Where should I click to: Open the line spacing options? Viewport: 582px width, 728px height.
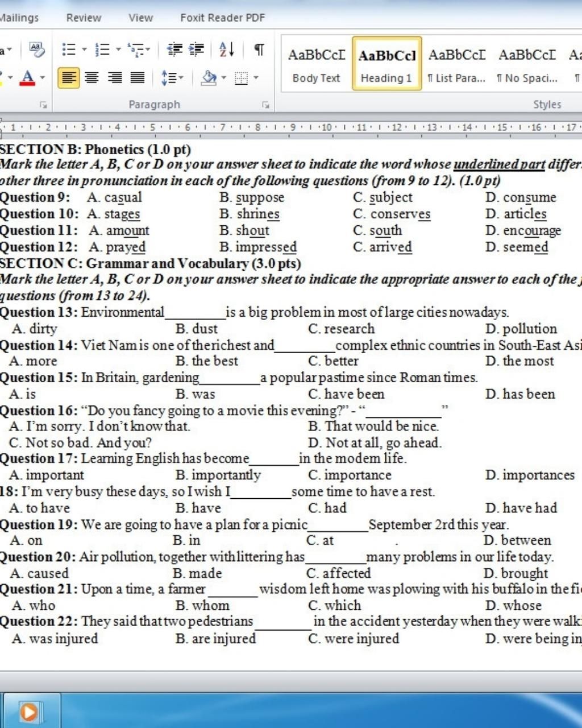tap(169, 77)
